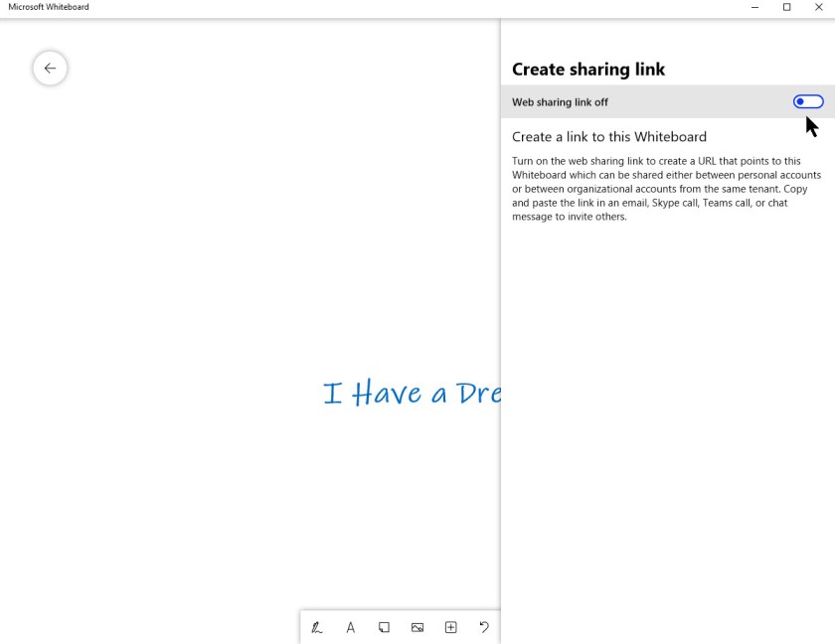835x644 pixels.
Task: Select the Pen inking tool
Action: click(x=317, y=627)
